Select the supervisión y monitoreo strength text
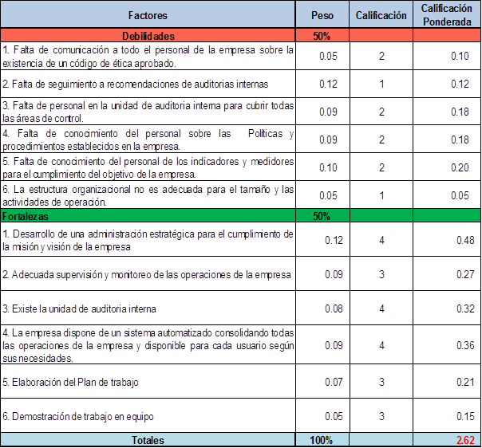The width and height of the screenshot is (482, 448). coord(148,274)
